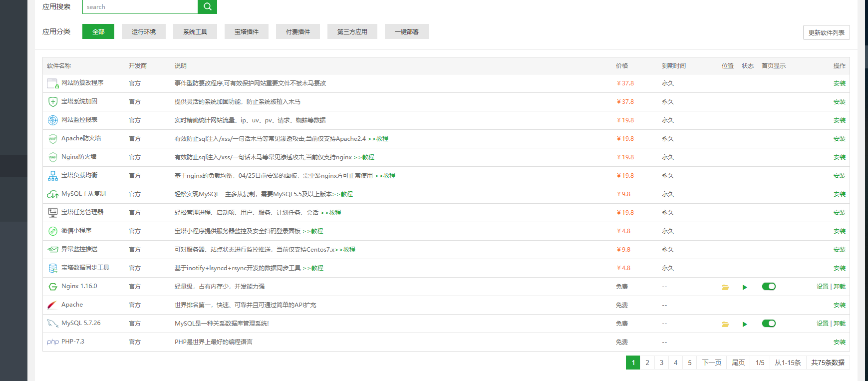Click the 宝塔任务管理器 icon

(x=53, y=213)
